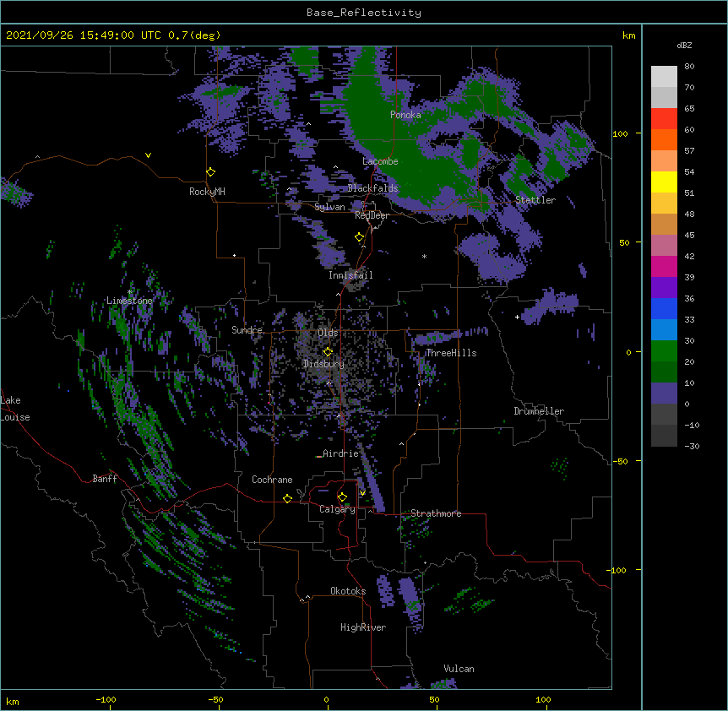This screenshot has width=728, height=711.
Task: Click the Airdrie city label
Action: point(340,453)
